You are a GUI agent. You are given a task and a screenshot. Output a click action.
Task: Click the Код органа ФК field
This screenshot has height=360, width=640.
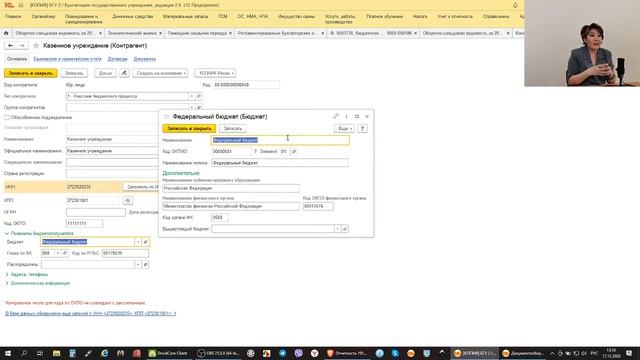pyautogui.click(x=220, y=218)
